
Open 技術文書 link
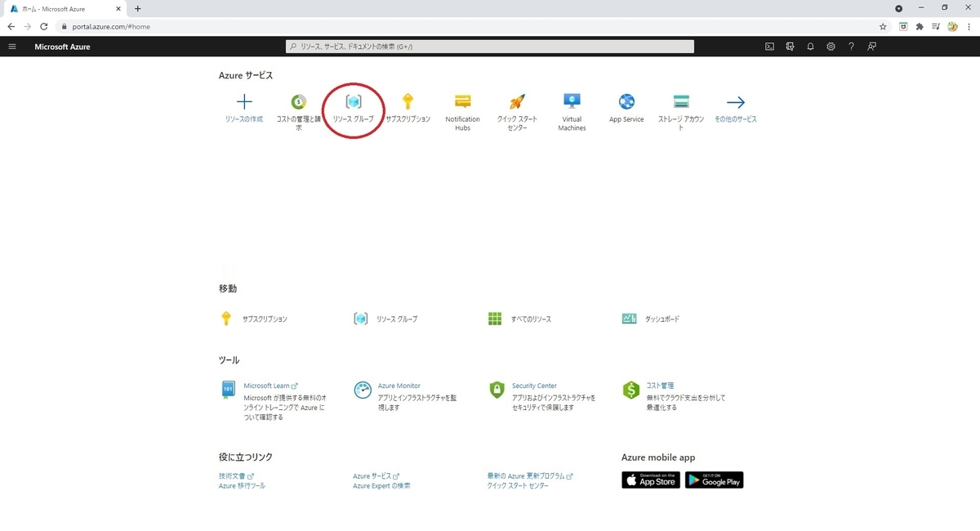[x=236, y=476]
